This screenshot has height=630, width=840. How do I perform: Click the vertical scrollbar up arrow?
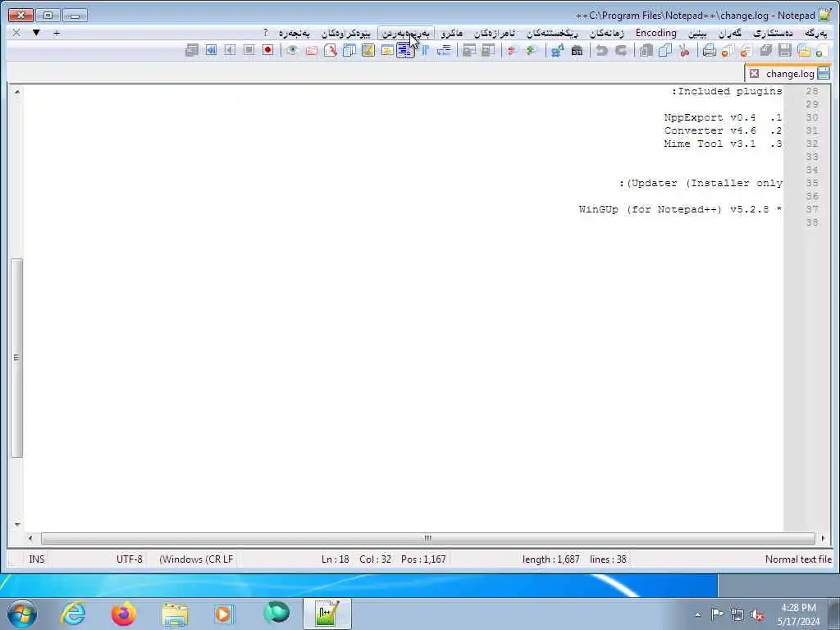[x=17, y=92]
